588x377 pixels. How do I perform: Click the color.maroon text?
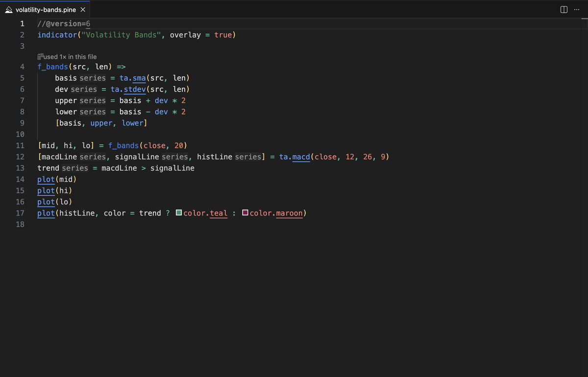276,213
